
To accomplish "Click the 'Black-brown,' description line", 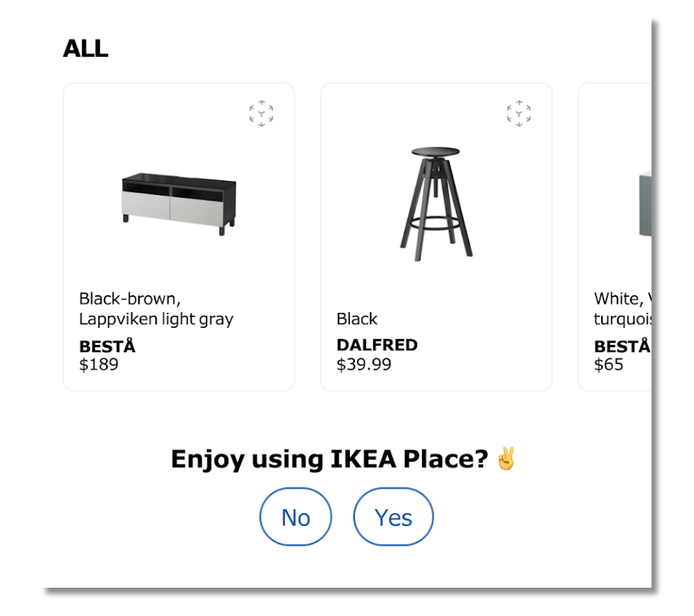I will coord(130,299).
